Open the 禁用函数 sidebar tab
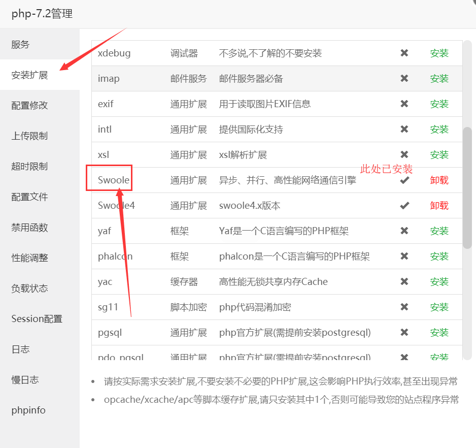The width and height of the screenshot is (476, 448). point(40,227)
